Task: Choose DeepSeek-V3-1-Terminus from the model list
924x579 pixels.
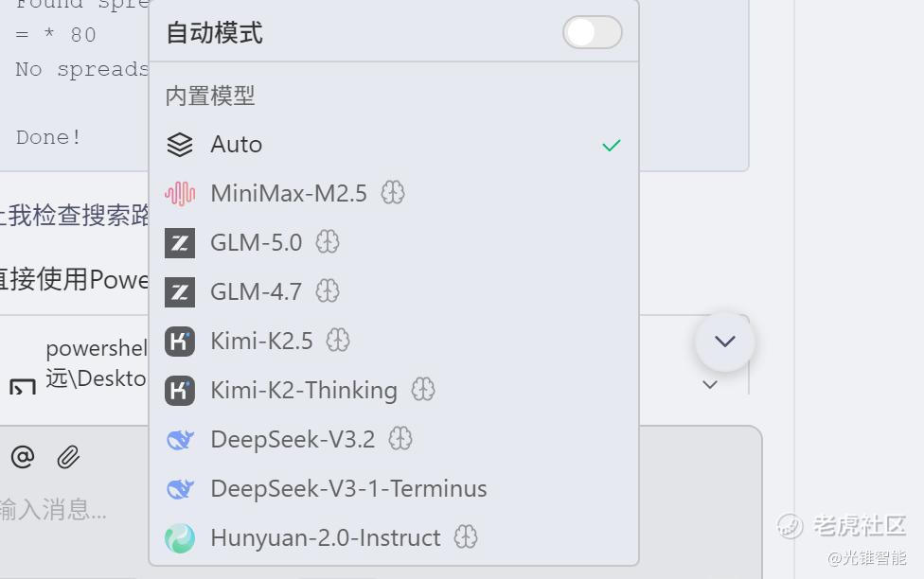Action: coord(348,489)
